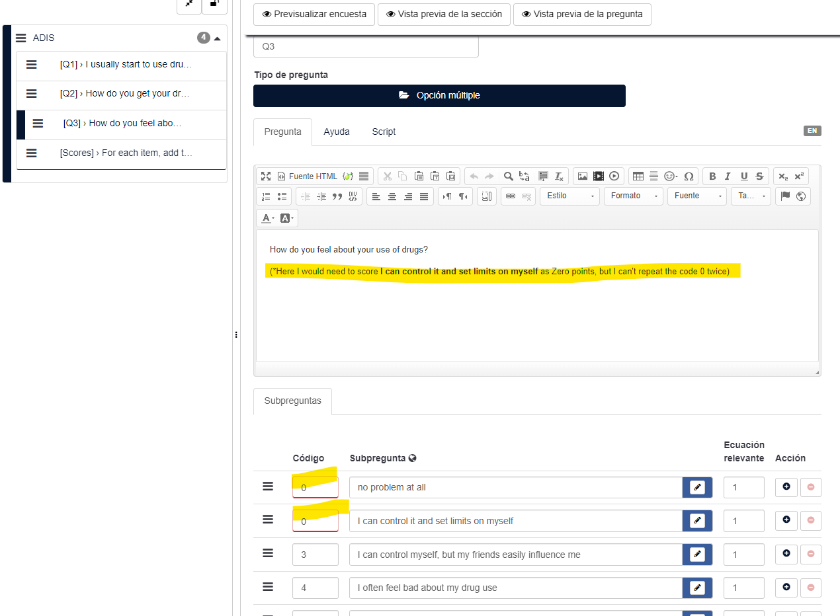Insert an image using the image icon

pyautogui.click(x=582, y=176)
